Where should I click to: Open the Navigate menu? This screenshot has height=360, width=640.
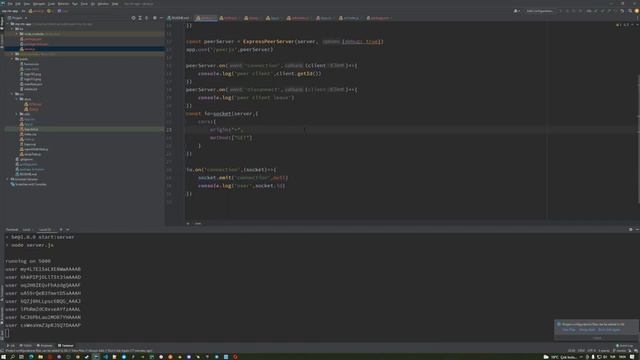point(39,4)
